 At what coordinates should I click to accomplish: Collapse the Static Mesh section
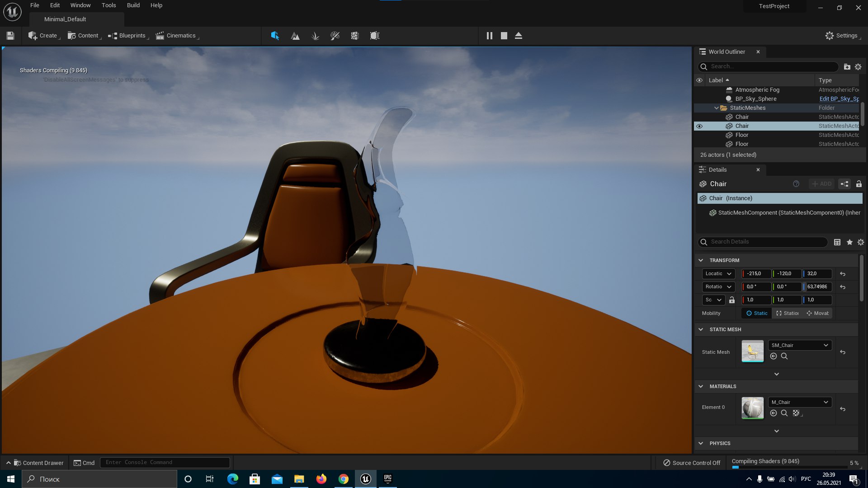(x=701, y=330)
